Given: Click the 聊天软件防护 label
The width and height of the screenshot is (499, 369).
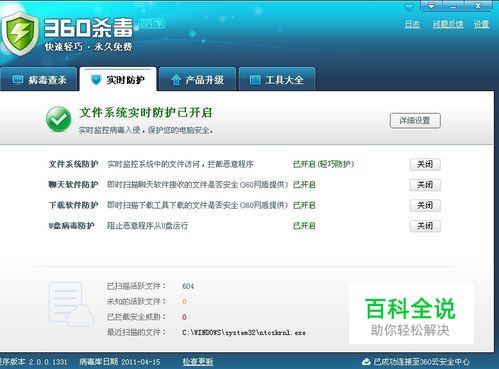Looking at the screenshot, I should coord(73,184).
